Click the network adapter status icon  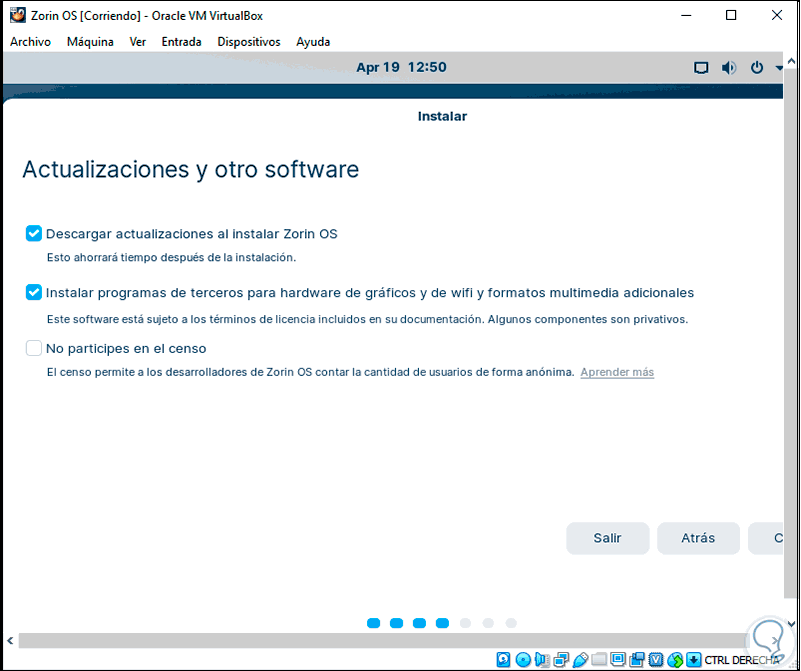click(561, 660)
